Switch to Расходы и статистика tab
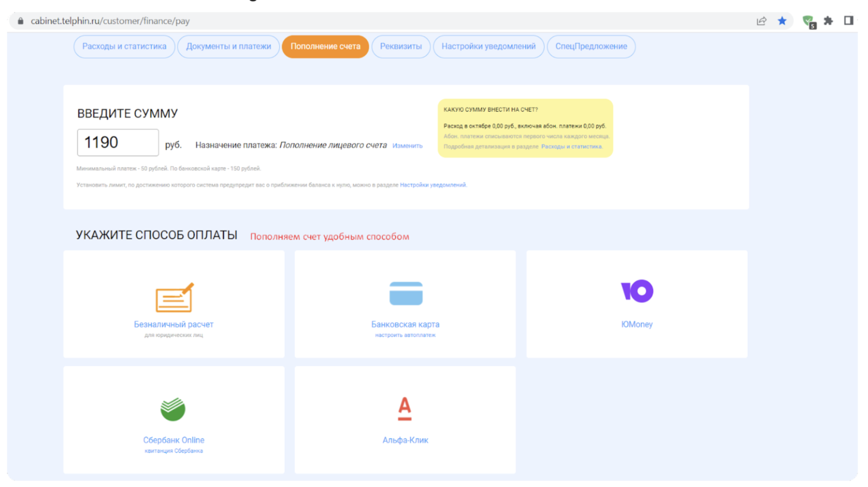Screen dimensions: 868x487 124,46
